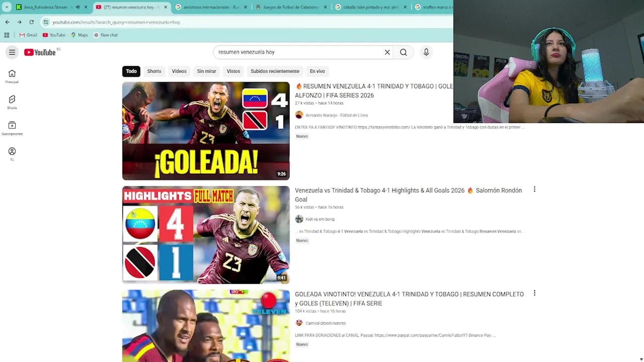Select the En vivo filter chip

317,71
